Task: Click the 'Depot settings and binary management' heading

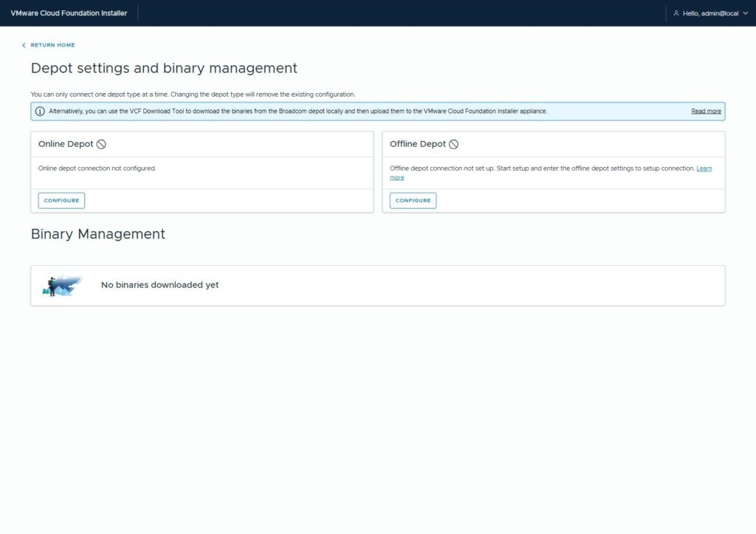Action: [x=164, y=69]
